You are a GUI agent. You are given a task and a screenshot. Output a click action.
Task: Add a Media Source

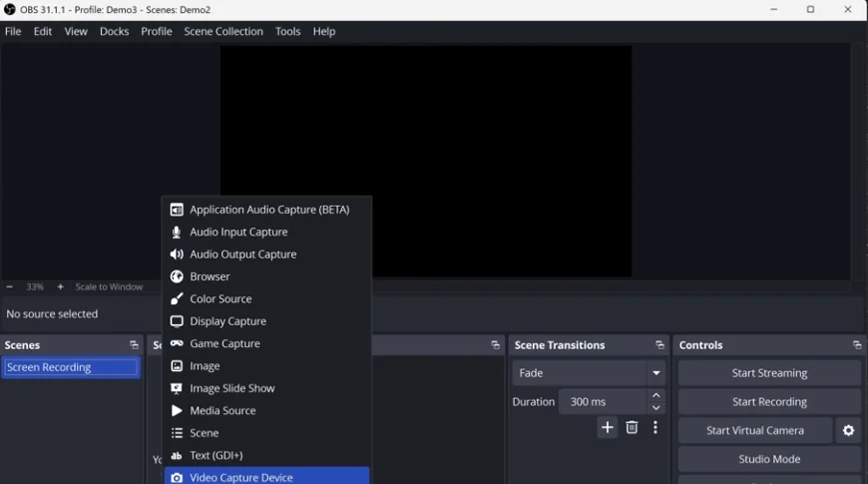[x=266, y=410]
